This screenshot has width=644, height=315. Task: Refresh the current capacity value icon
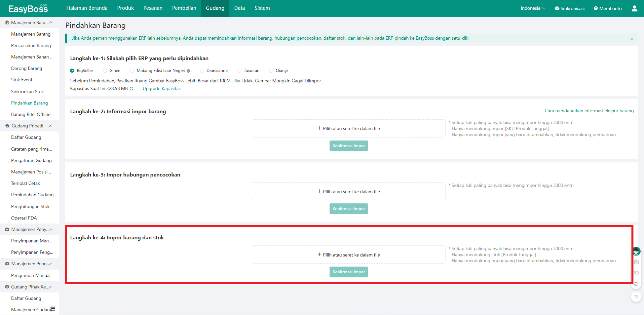[x=131, y=89]
